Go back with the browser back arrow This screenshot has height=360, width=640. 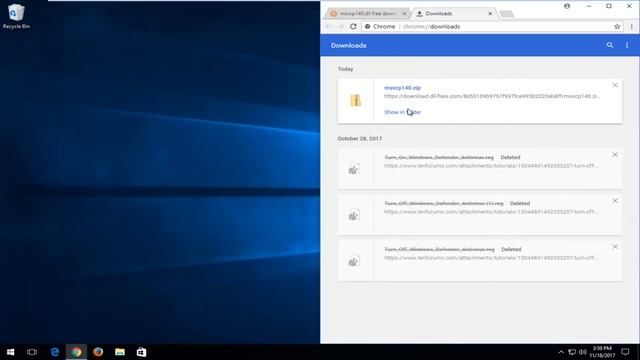329,26
